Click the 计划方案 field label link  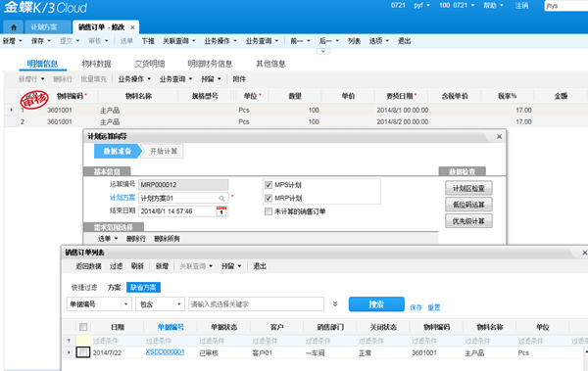tap(122, 198)
